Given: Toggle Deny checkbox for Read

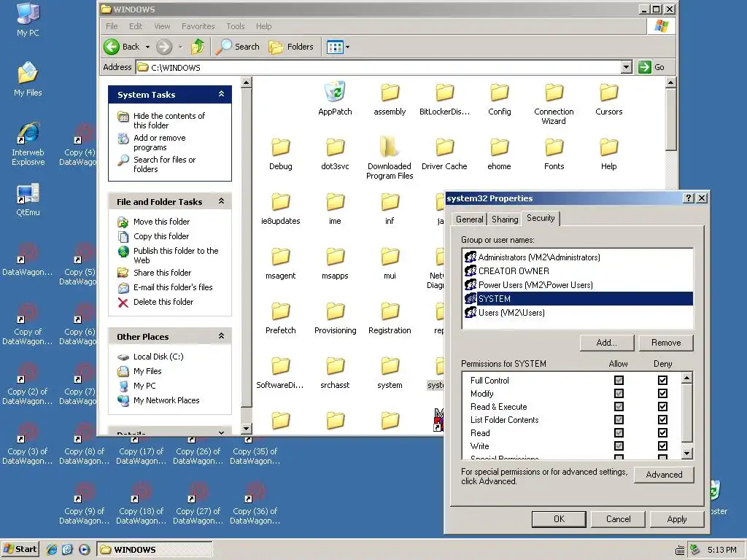Looking at the screenshot, I should click(x=662, y=433).
